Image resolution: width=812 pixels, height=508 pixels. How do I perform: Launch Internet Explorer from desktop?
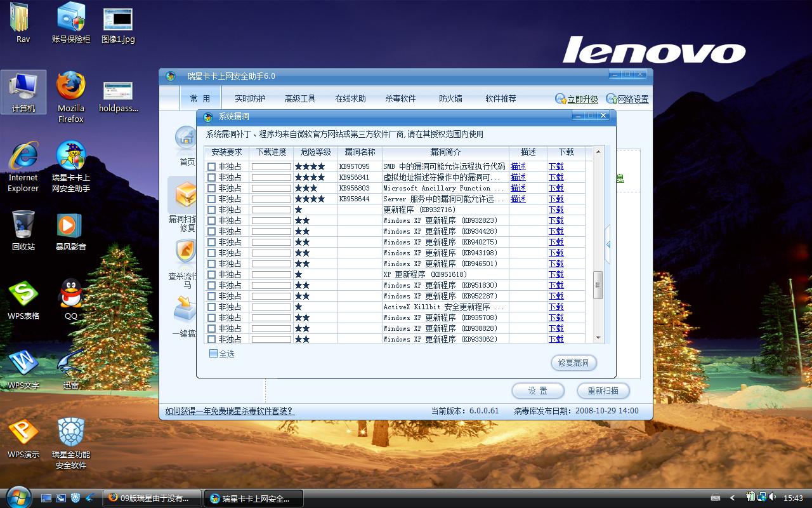(23, 167)
